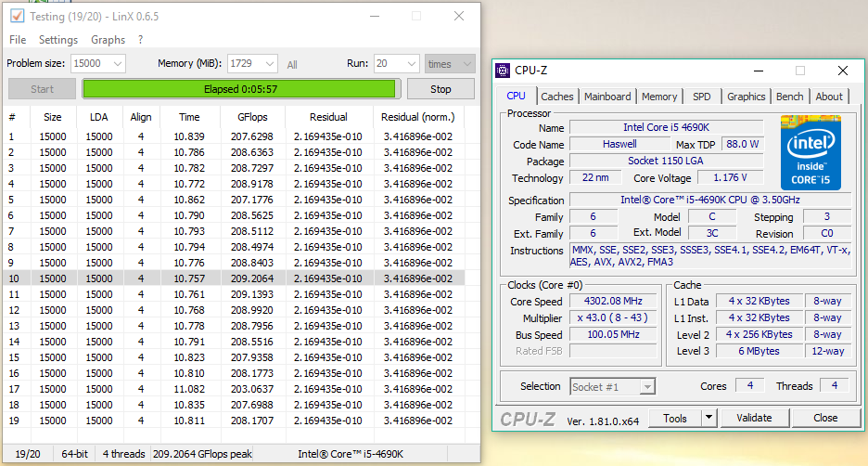Viewport: 868px width, 466px height.
Task: Click the 209.2064 GFlops peak status entry
Action: point(202,454)
